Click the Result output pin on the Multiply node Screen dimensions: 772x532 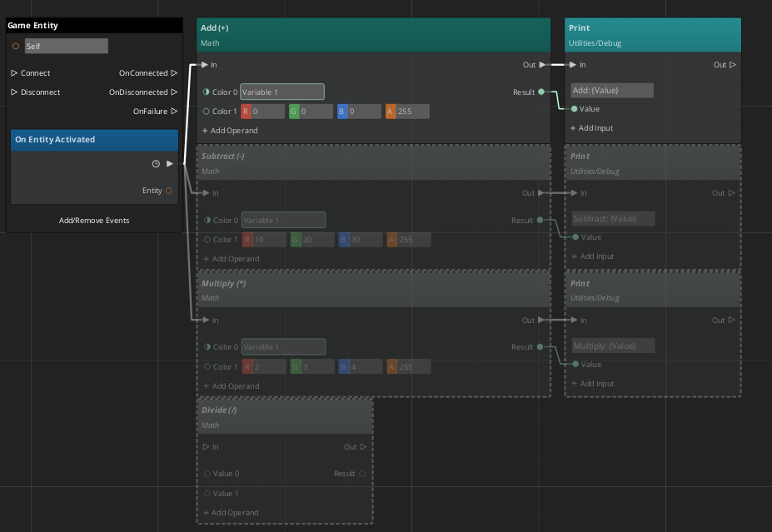click(x=541, y=347)
